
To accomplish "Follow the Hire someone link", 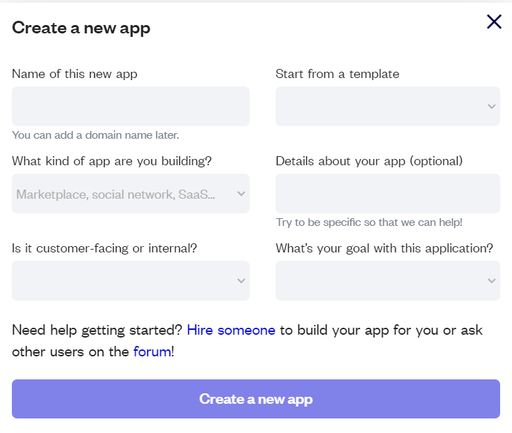I will point(231,330).
